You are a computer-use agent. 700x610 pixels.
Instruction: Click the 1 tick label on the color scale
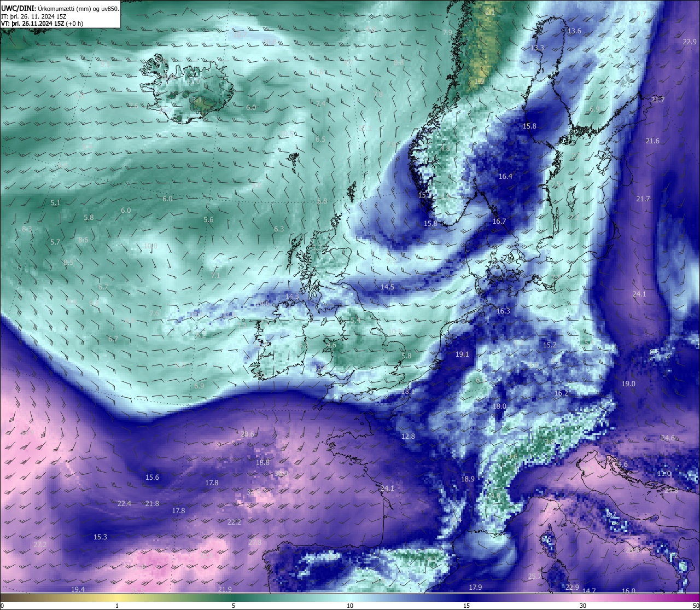(117, 606)
